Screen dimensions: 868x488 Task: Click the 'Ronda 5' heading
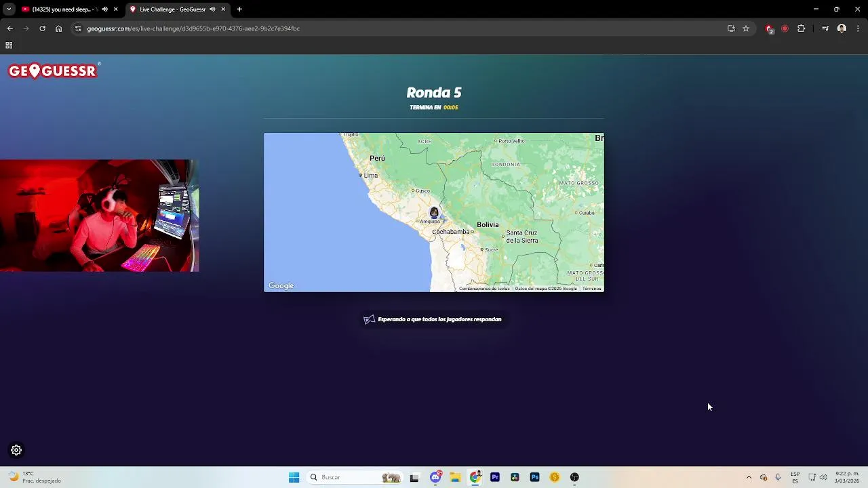(434, 93)
